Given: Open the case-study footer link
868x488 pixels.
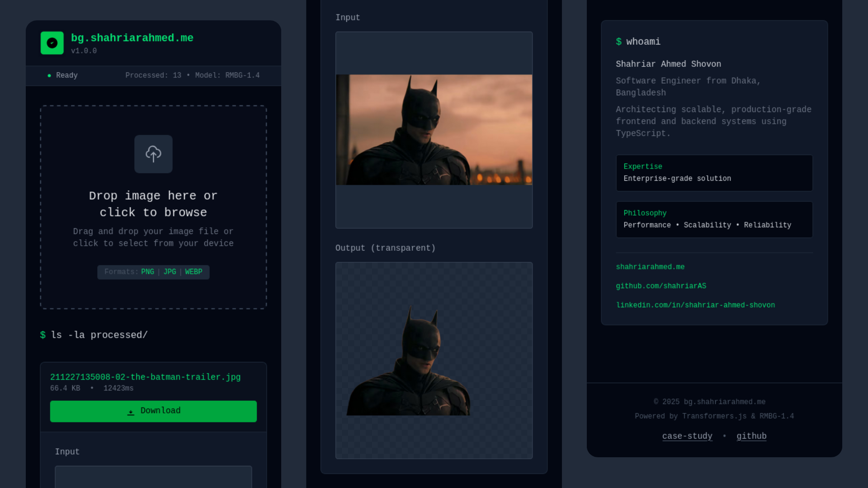Looking at the screenshot, I should pyautogui.click(x=687, y=436).
